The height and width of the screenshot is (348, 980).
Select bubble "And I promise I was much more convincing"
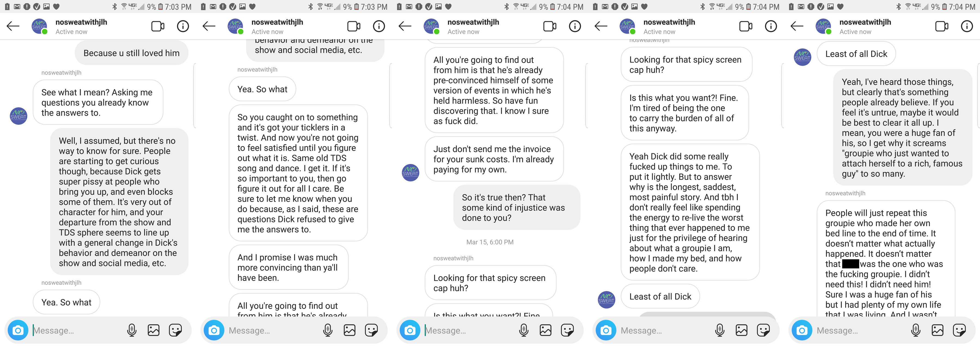(288, 268)
